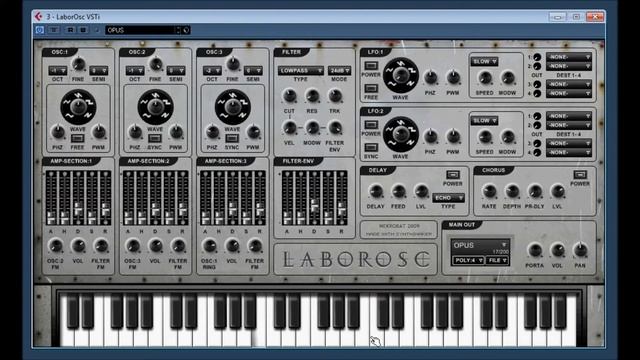The height and width of the screenshot is (360, 640).
Task: Click the filter RES knob
Action: (x=312, y=96)
